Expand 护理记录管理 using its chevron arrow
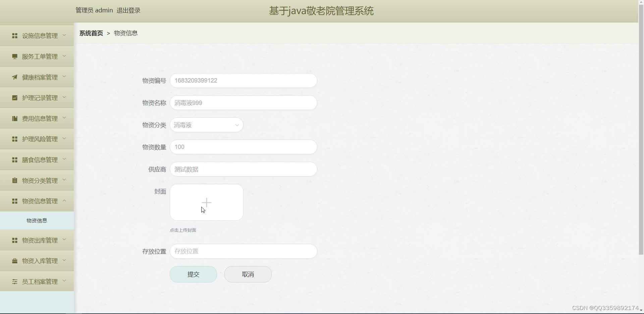The width and height of the screenshot is (644, 314). coord(64,97)
